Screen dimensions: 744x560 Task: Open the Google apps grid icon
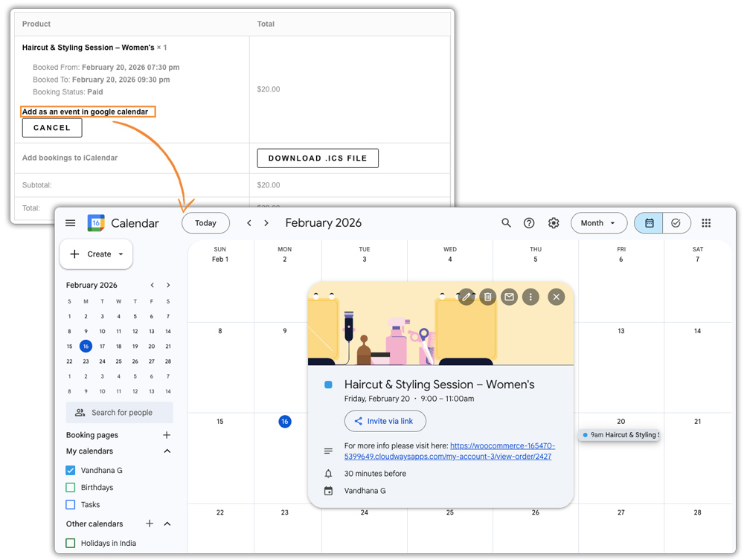[x=706, y=222]
